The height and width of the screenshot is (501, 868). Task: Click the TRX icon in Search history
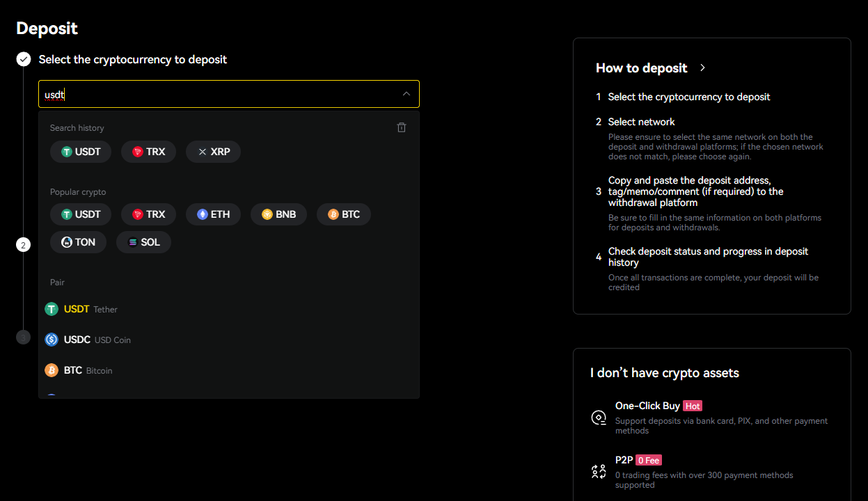click(x=138, y=152)
